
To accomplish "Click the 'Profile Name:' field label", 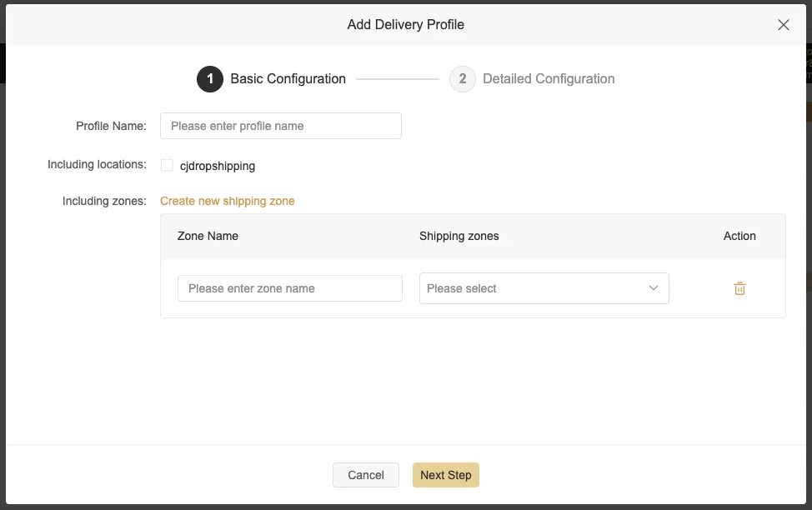I will [111, 126].
